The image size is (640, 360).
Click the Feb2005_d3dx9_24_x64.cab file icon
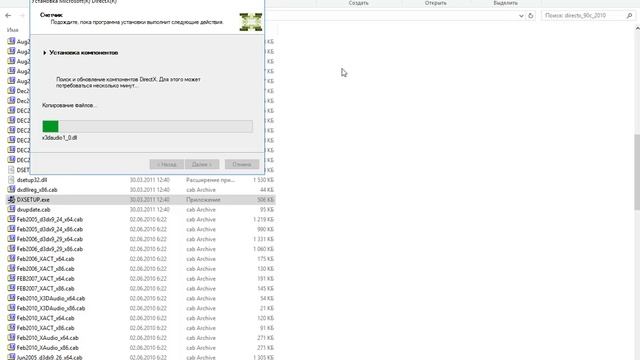11,219
